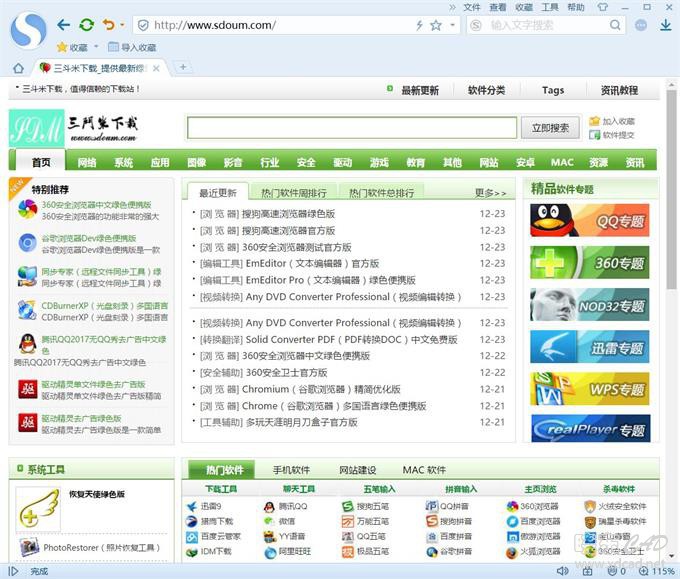Expand the address bar dropdown arrow
680x579 pixels.
point(452,25)
